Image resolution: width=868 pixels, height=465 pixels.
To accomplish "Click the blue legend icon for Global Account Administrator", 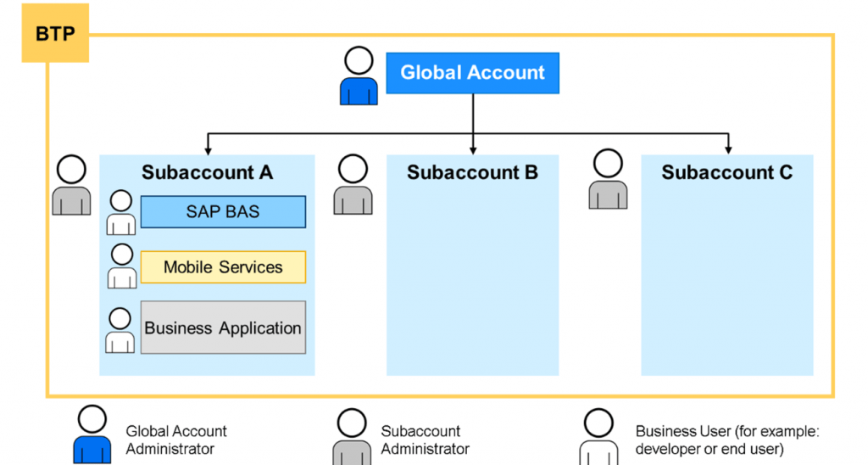I will (x=92, y=434).
